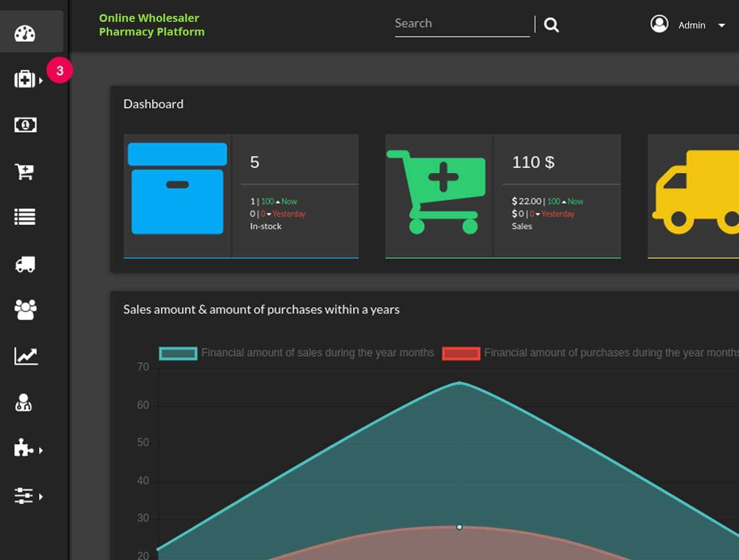Expand the arrow beside the medical kit icon
Viewport: 739px width, 560px height.
[41, 80]
